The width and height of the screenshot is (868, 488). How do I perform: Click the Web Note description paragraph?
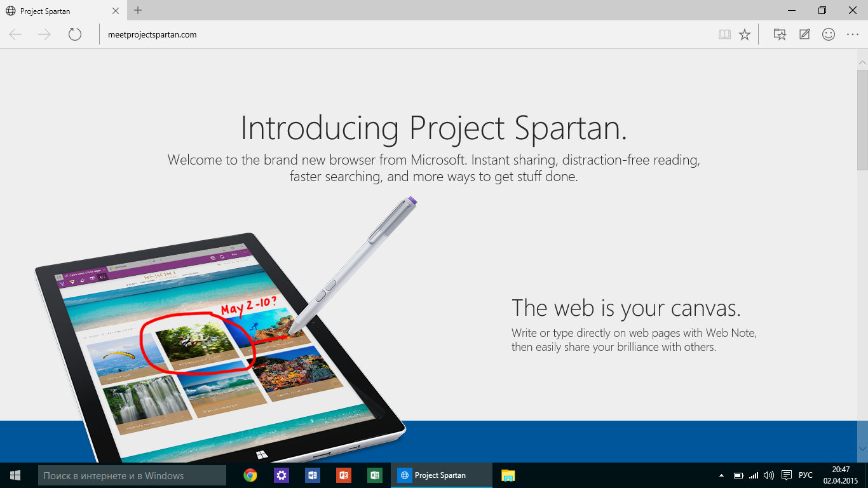tap(634, 340)
